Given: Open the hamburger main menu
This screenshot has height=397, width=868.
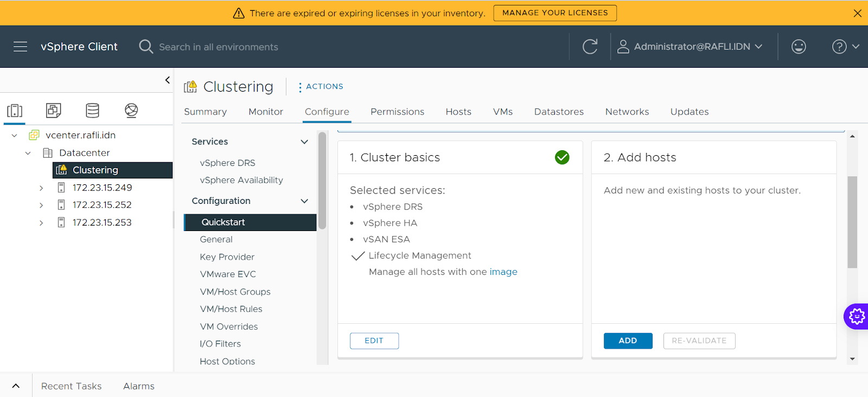Looking at the screenshot, I should point(20,47).
